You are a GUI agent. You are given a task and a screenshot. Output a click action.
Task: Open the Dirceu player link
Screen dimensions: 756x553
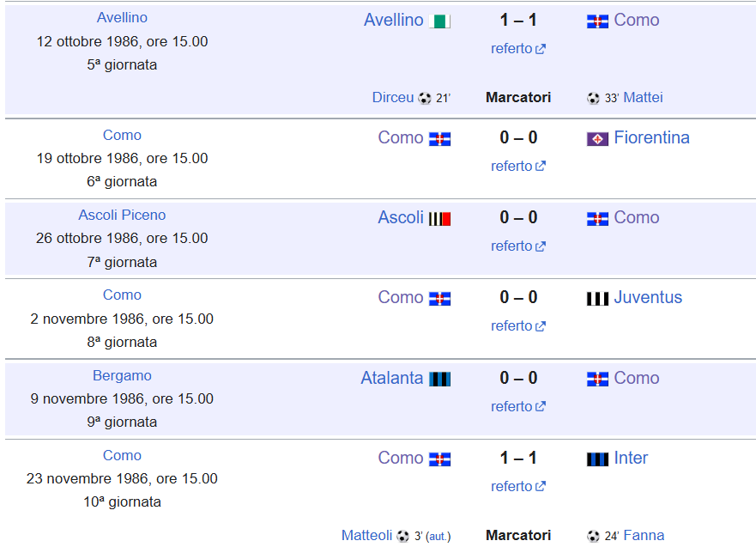point(393,98)
